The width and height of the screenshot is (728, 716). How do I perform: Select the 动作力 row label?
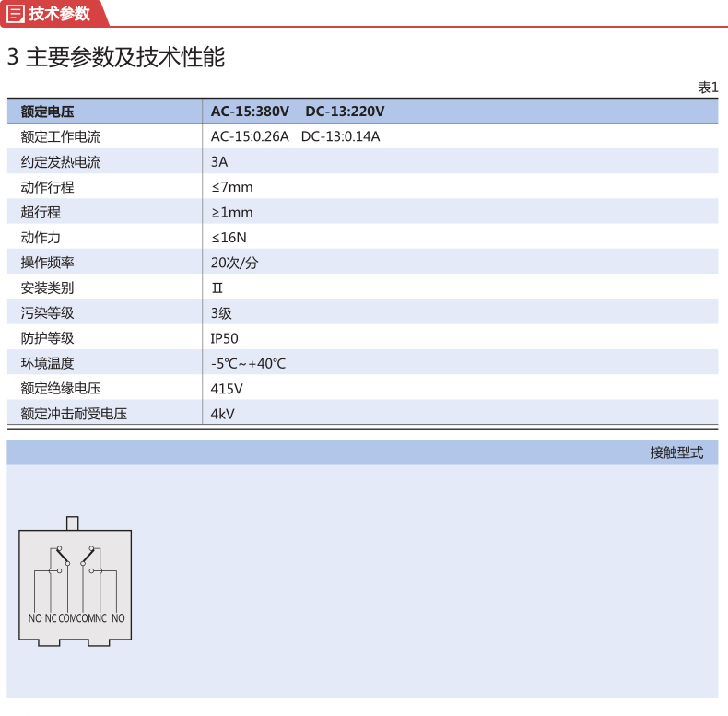pos(41,237)
